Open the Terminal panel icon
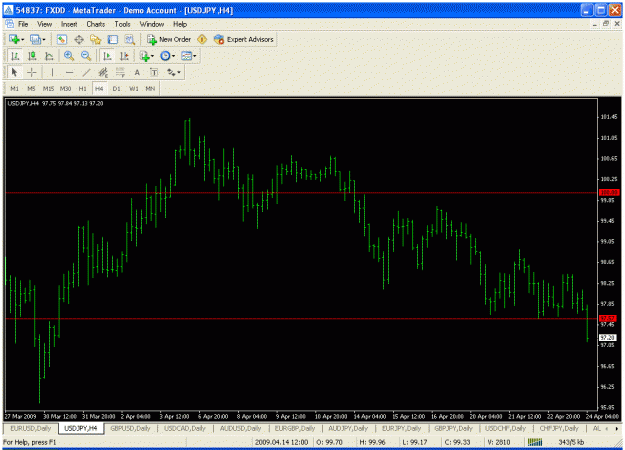The width and height of the screenshot is (625, 450). click(113, 39)
